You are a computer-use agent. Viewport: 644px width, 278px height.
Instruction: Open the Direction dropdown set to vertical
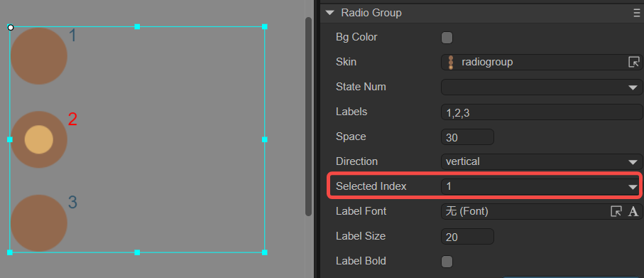pyautogui.click(x=541, y=161)
